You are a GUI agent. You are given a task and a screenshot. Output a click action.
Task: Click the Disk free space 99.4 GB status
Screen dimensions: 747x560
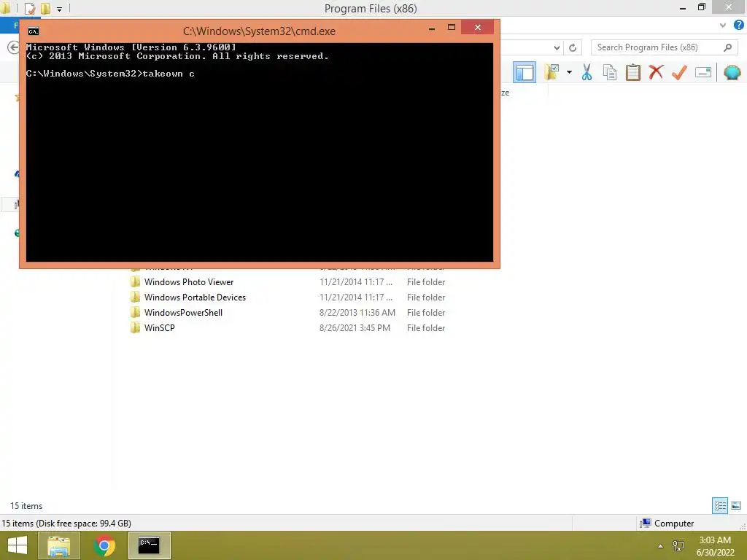[66, 524]
